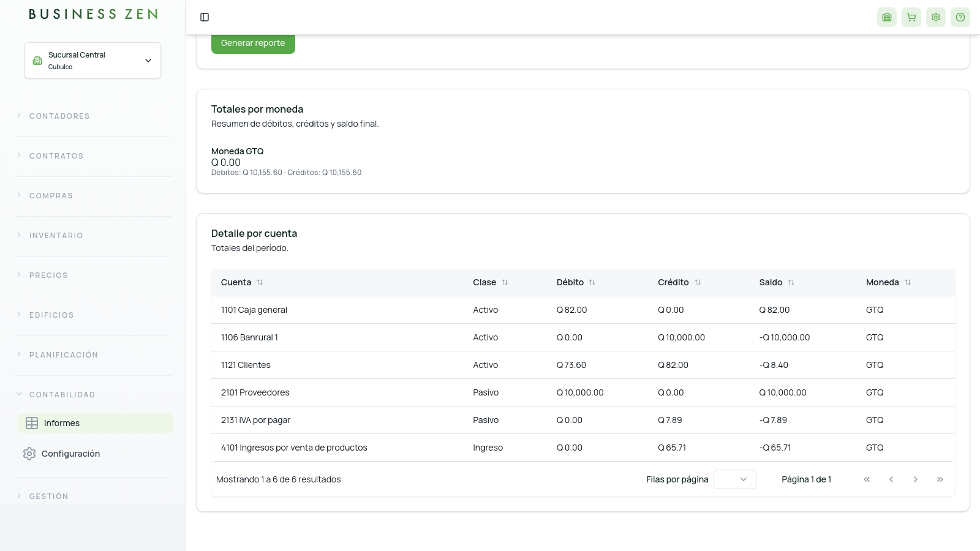Select the 2101 Proveedores account row
Image resolution: width=980 pixels, height=551 pixels.
(583, 392)
